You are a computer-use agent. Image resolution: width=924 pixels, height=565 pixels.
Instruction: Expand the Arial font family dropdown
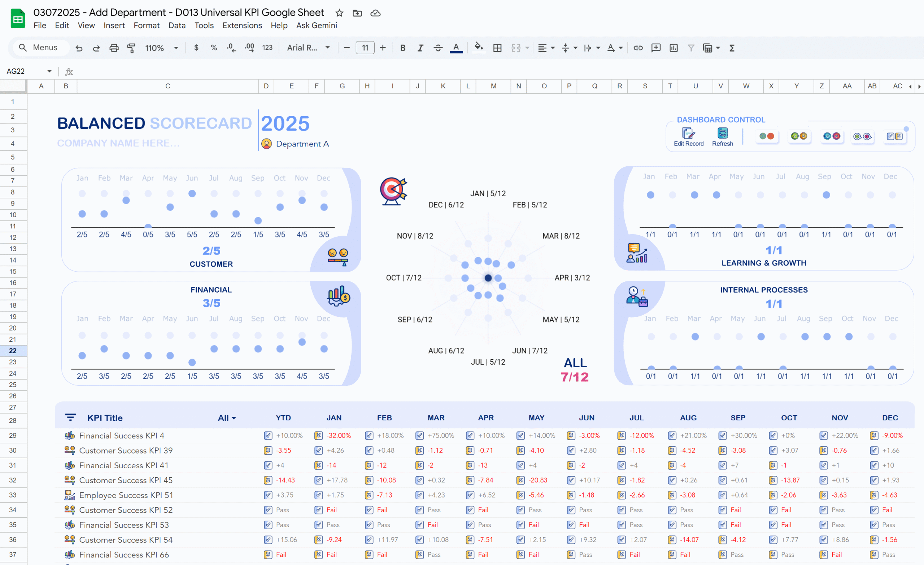coord(308,48)
